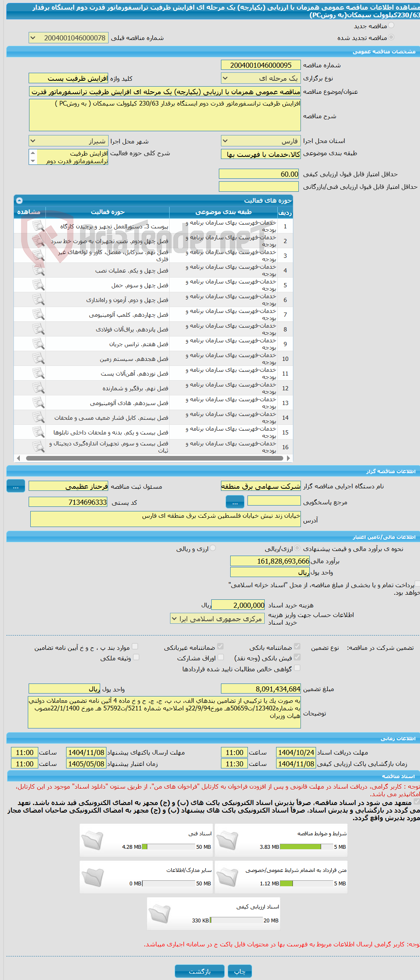Open view icon for row 10 سیستم زمین

38,359
